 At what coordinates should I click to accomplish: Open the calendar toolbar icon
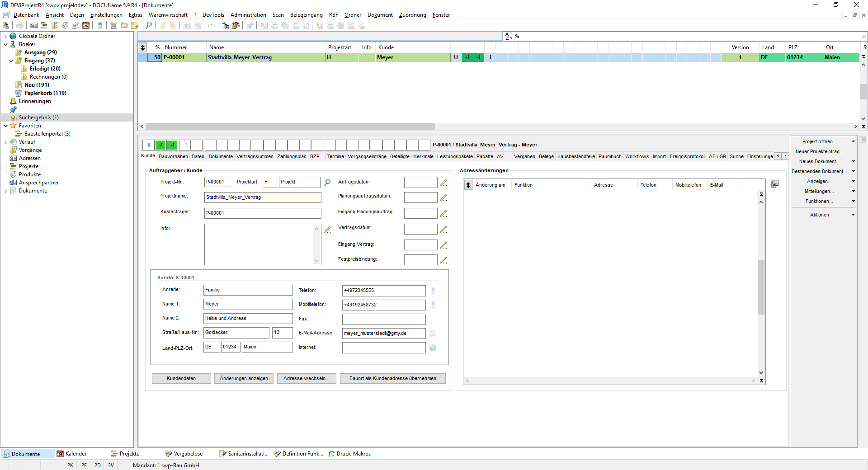point(86,25)
